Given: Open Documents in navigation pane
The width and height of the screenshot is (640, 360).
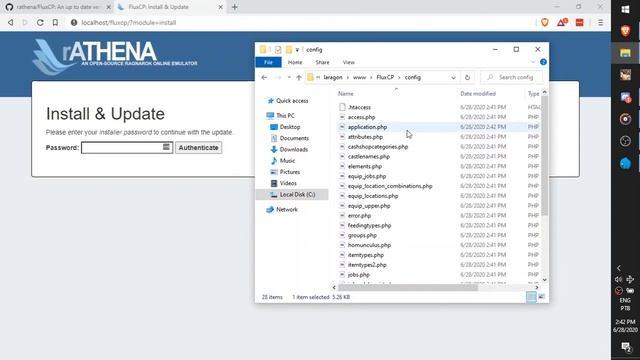Looking at the screenshot, I should 294,138.
